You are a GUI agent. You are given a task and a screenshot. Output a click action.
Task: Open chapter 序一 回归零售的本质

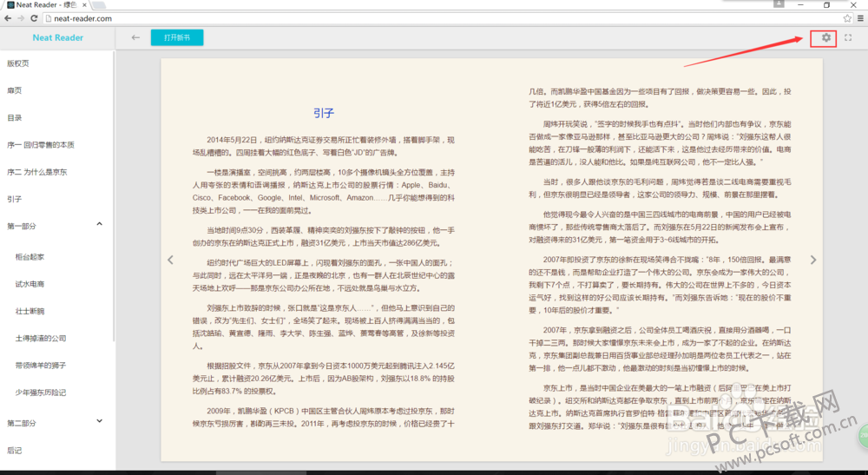tap(41, 145)
